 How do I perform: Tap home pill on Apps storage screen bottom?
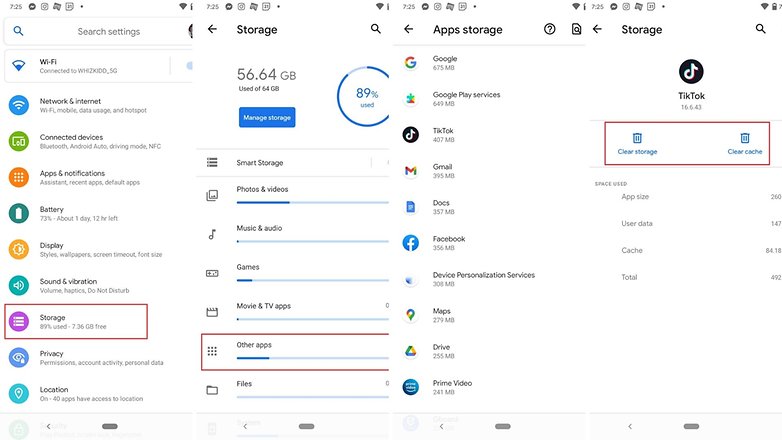503,426
